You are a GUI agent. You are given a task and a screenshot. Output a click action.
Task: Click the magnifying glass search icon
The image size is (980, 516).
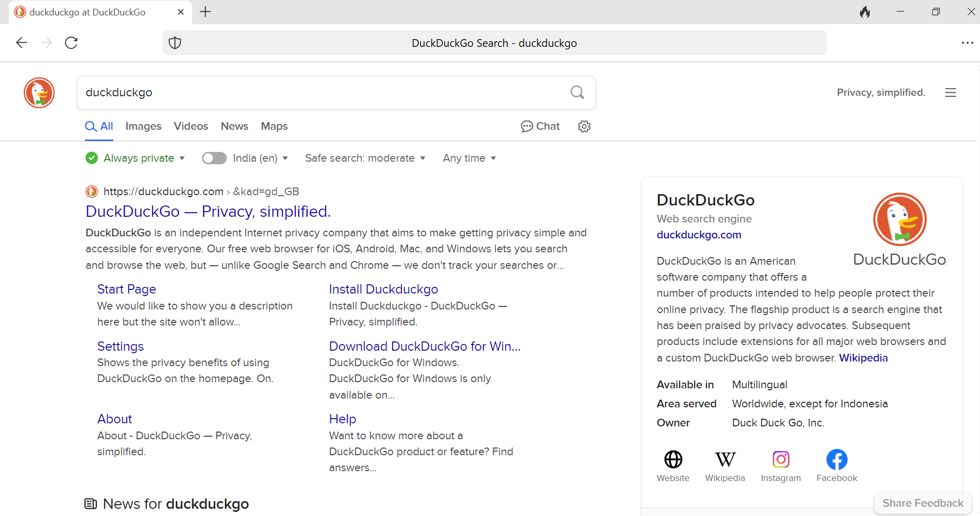pos(578,92)
